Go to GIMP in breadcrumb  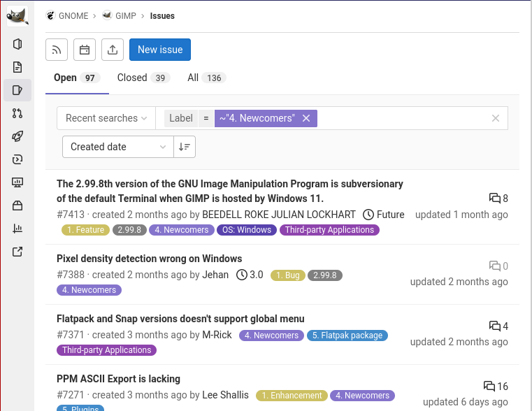tap(126, 16)
